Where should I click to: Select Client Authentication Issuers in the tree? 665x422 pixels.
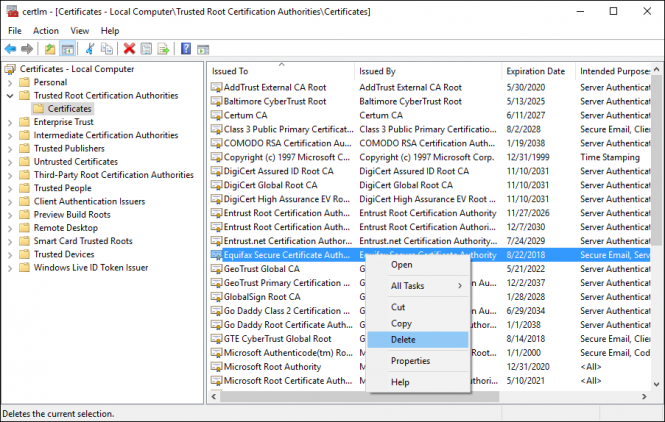89,201
